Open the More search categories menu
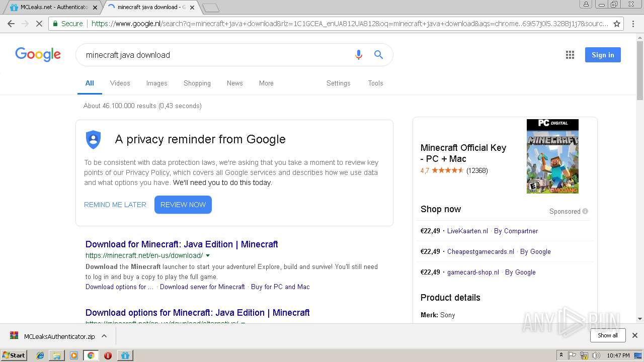Image resolution: width=644 pixels, height=362 pixels. tap(266, 83)
